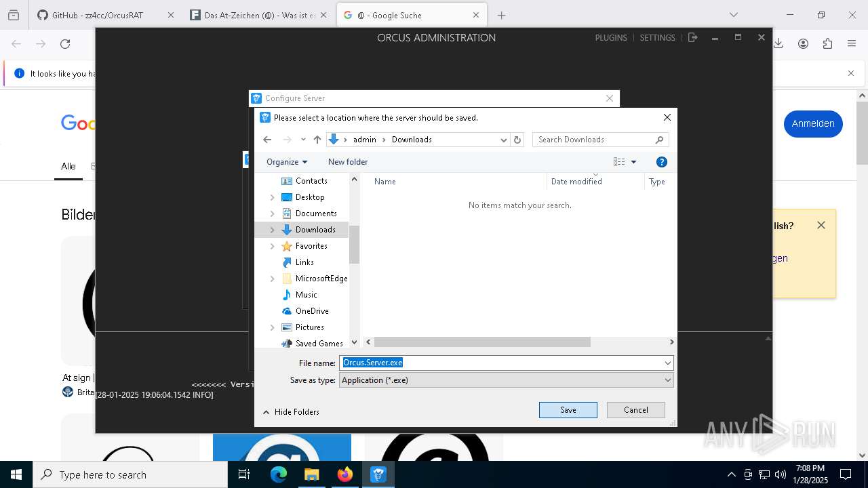This screenshot has width=868, height=488.
Task: Click the Cancel button
Action: coord(636,410)
